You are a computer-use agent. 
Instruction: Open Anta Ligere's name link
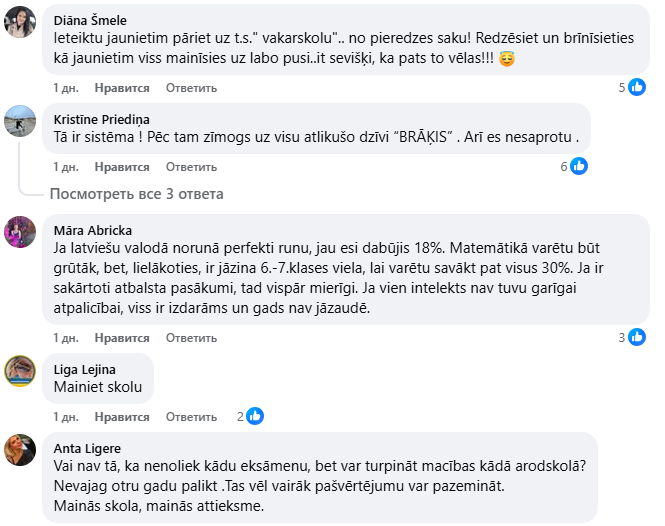coord(87,448)
